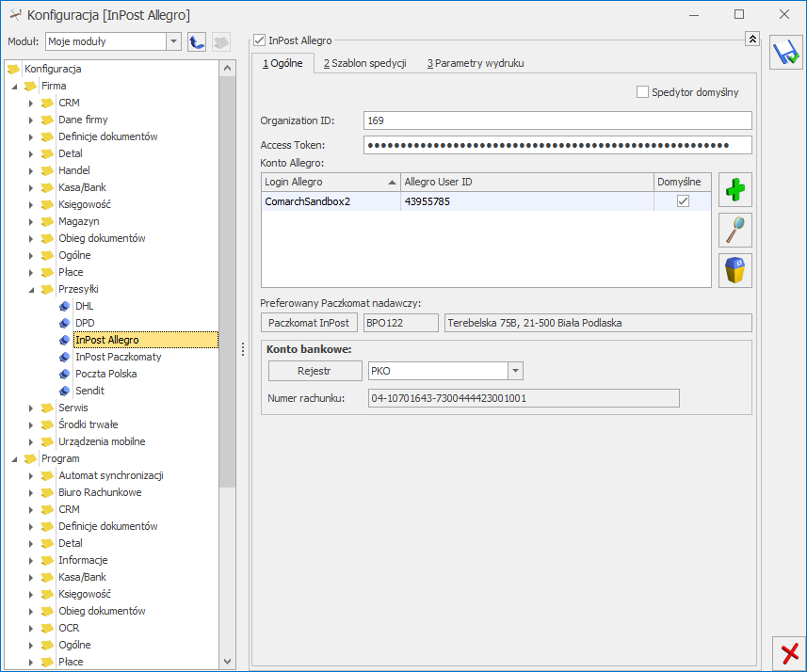
Task: Collapse the Program tree node
Action: point(14,459)
